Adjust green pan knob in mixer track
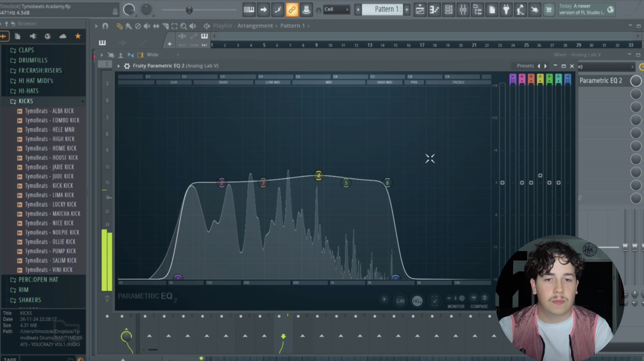Image resolution: width=644 pixels, height=361 pixels. pos(126,336)
